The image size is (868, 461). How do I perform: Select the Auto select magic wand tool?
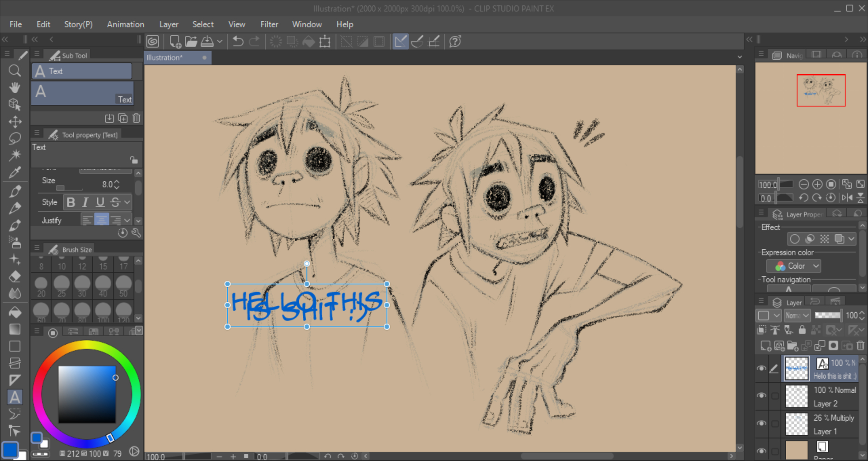[x=14, y=155]
